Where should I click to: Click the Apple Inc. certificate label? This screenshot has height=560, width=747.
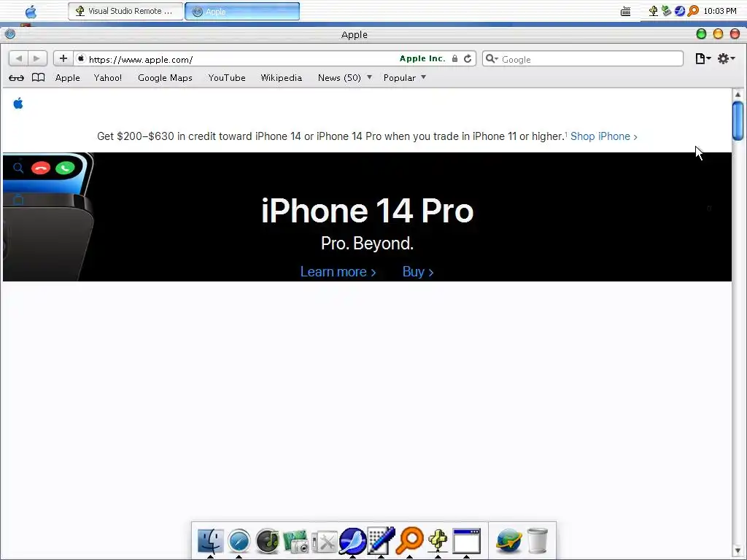tap(422, 58)
